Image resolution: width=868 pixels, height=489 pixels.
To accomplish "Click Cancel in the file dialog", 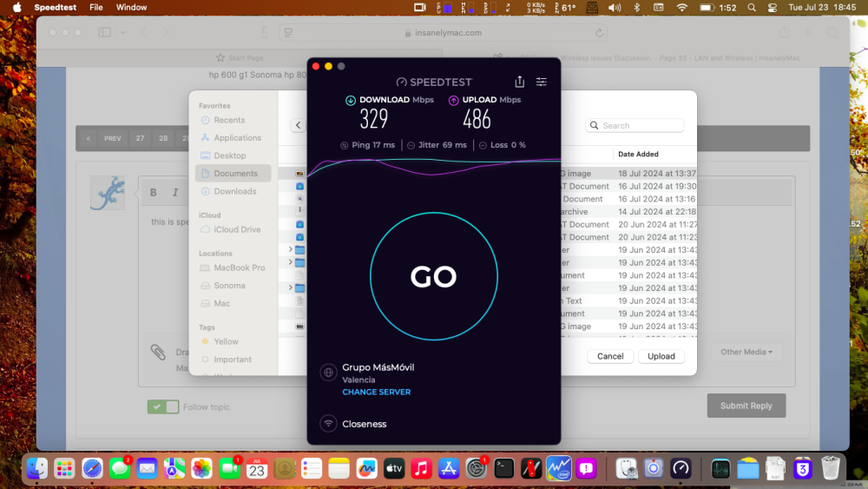I will click(x=610, y=356).
